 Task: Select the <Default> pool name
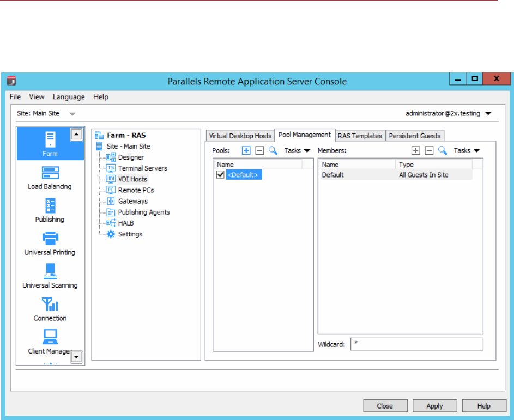(243, 175)
